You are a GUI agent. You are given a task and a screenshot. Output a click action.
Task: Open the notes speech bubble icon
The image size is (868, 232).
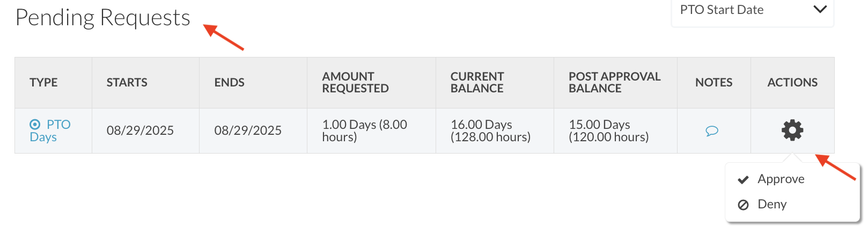712,131
